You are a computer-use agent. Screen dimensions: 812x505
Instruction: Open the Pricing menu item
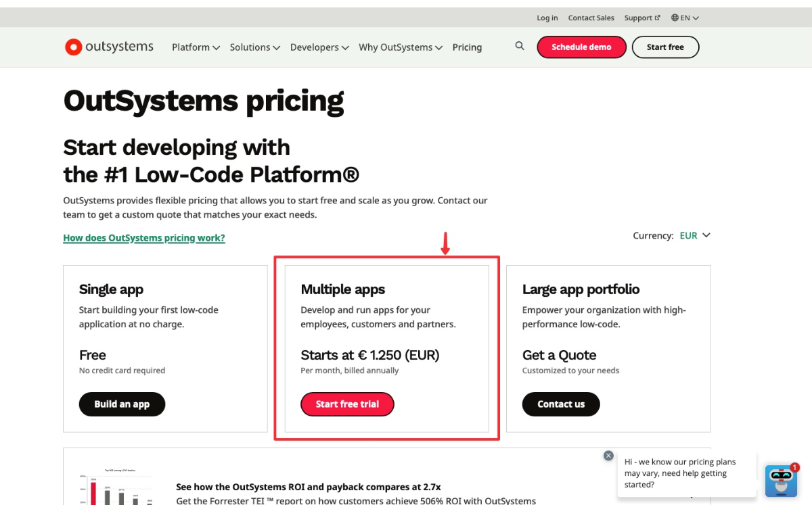pyautogui.click(x=467, y=47)
